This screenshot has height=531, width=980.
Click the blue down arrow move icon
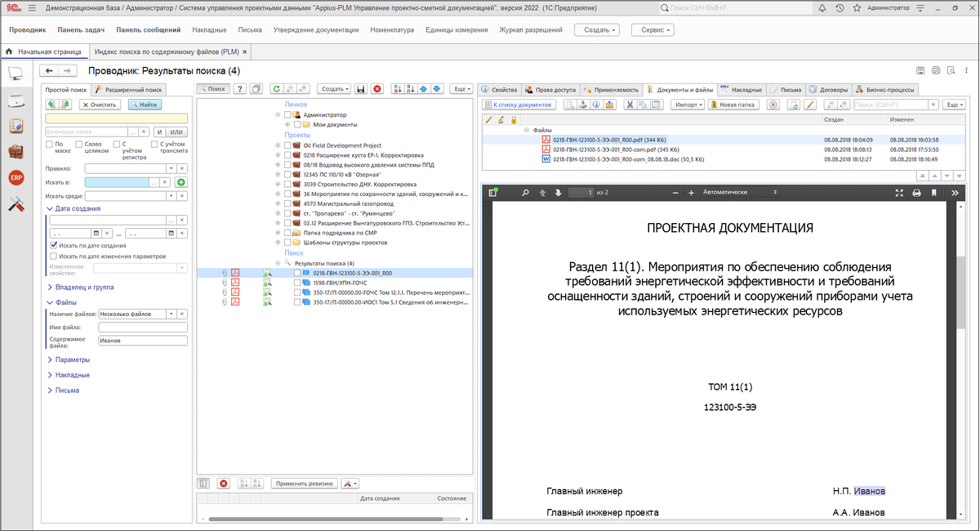pos(437,88)
